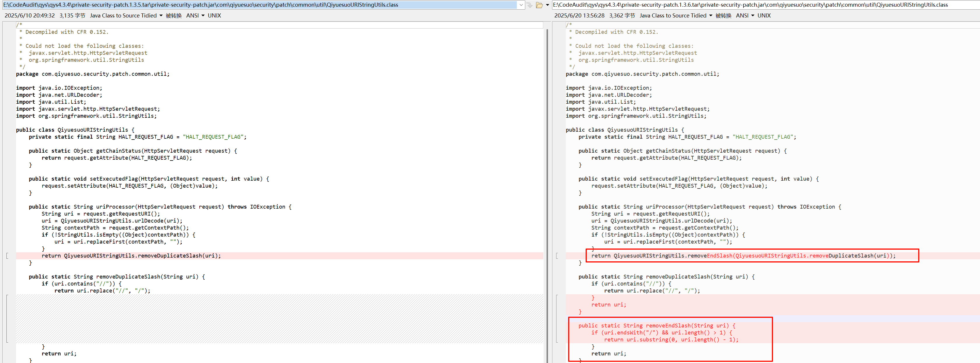Click the left pane 被转换 status label
Screen dimensions: 980x363
173,15
